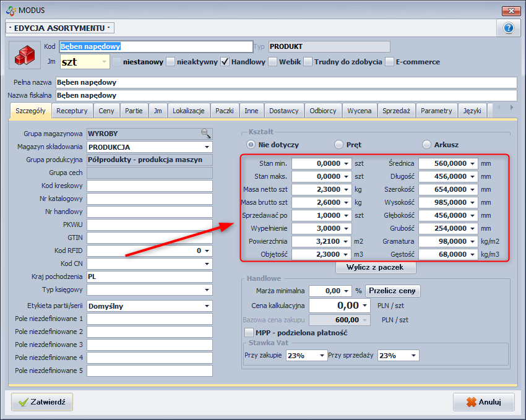Screen dimensions: 526x420
Task: Tick MPP - podzielona płatność checkbox
Action: (x=249, y=333)
